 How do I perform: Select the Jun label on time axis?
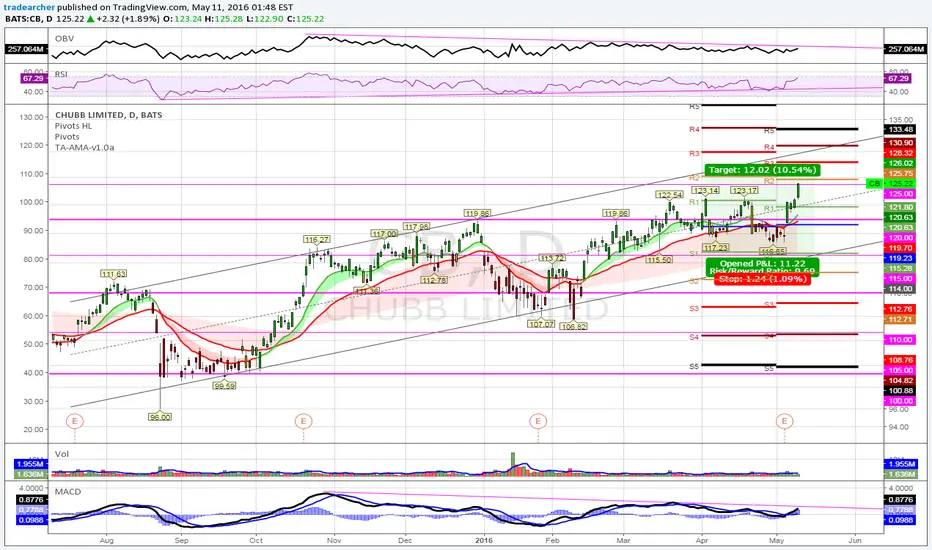pyautogui.click(x=855, y=540)
